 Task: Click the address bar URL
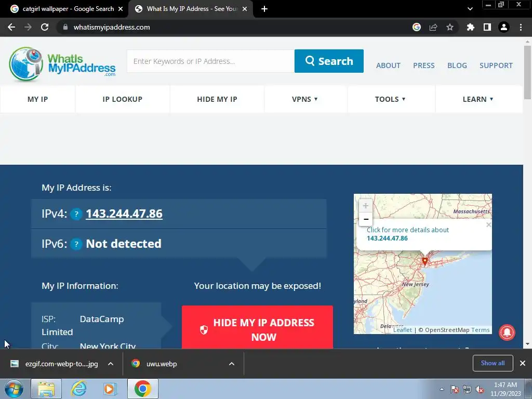(x=112, y=27)
